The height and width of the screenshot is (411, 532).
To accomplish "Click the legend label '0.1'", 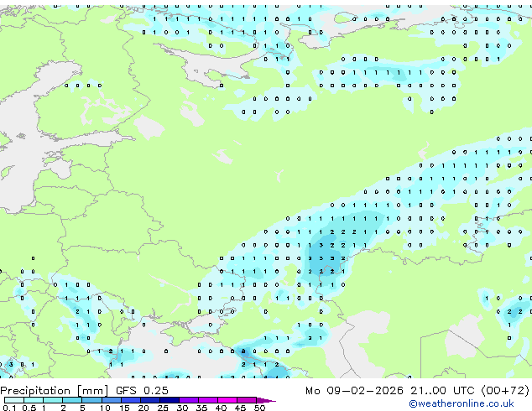I will [x=9, y=408].
